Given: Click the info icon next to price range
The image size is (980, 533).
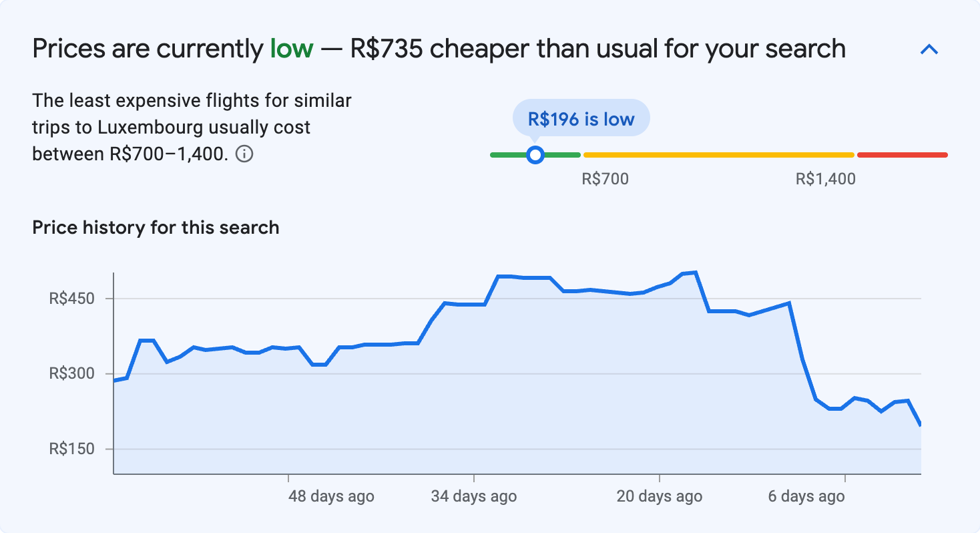Looking at the screenshot, I should [x=245, y=154].
